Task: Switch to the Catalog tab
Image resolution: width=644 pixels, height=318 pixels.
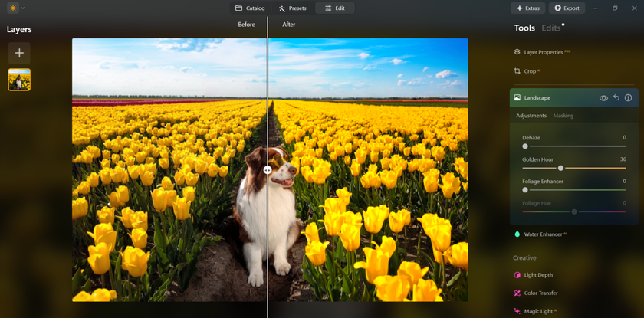Action: tap(250, 8)
